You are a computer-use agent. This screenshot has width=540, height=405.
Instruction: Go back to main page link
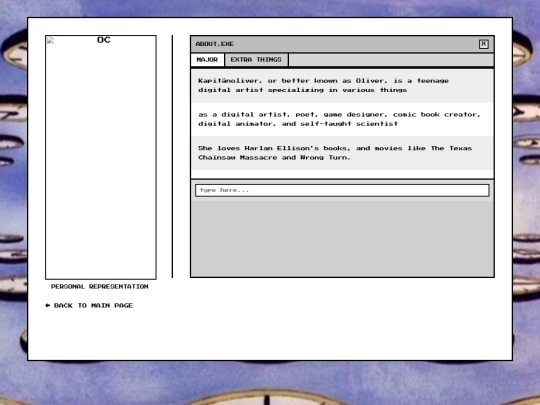89,305
